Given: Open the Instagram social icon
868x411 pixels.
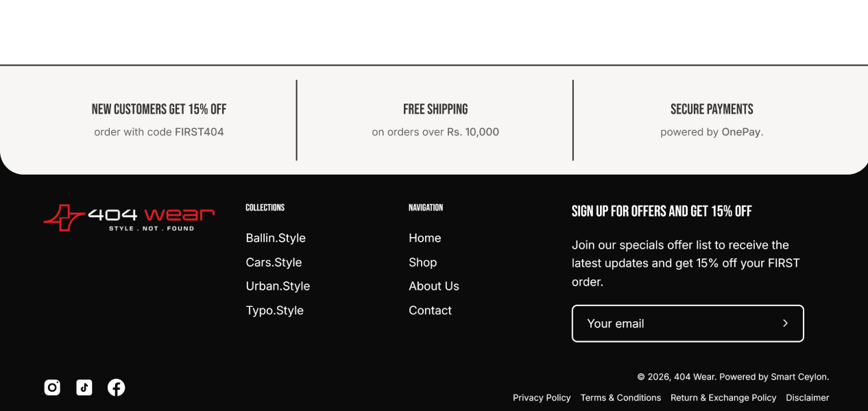Looking at the screenshot, I should point(52,388).
